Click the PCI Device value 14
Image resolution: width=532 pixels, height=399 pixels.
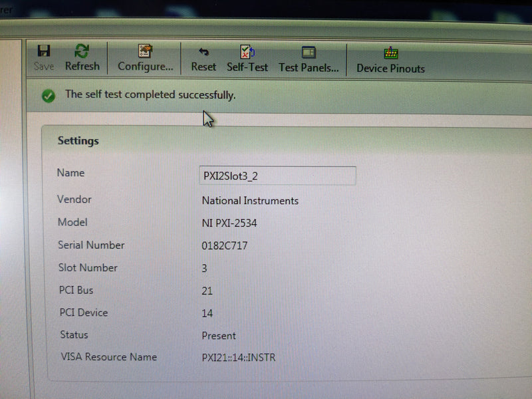207,313
